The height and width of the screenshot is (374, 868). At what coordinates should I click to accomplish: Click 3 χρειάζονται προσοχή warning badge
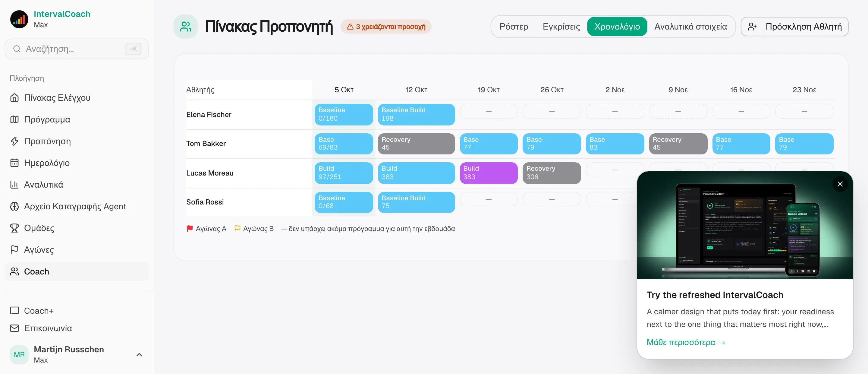pos(386,27)
